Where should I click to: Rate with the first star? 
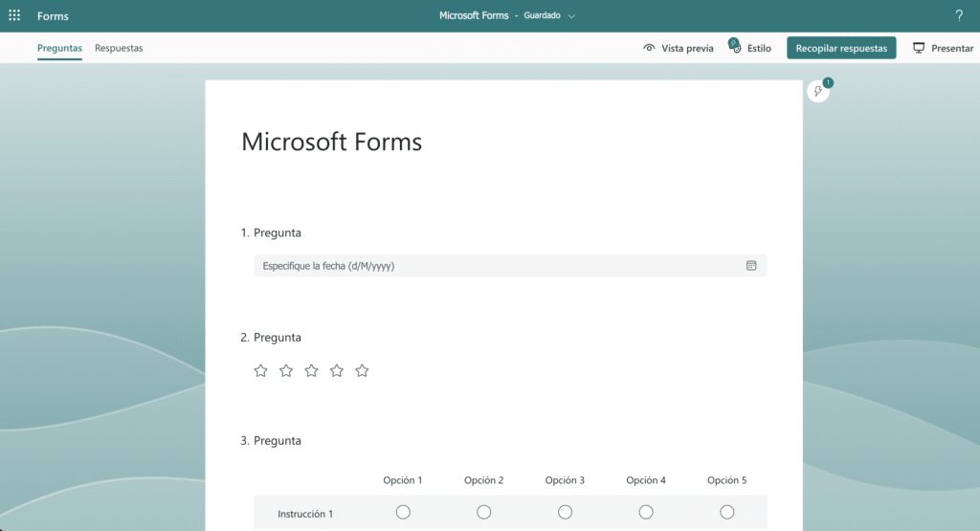tap(260, 371)
